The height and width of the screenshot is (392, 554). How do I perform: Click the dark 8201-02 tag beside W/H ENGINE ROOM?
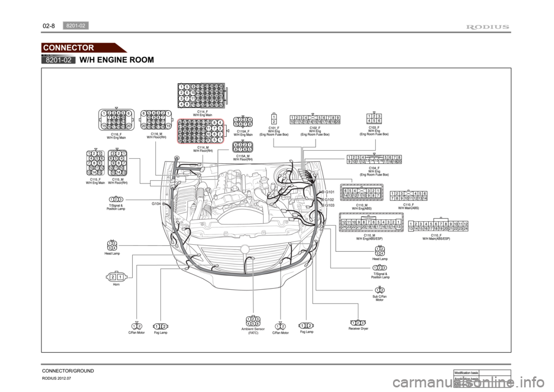58,60
